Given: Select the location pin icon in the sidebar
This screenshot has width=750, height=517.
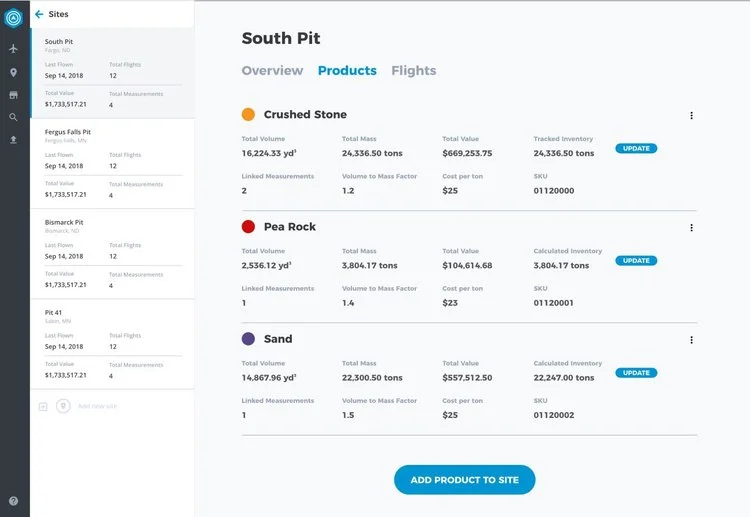Looking at the screenshot, I should [x=14, y=72].
